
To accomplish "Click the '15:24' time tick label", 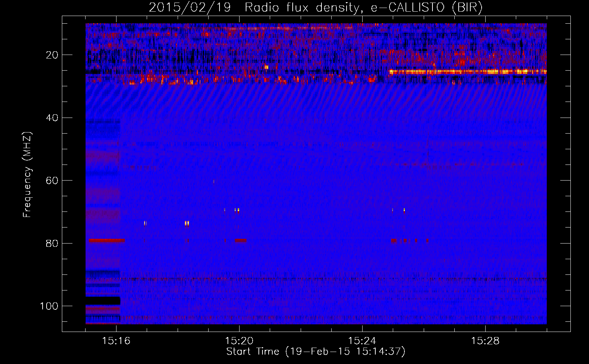I will click(362, 341).
